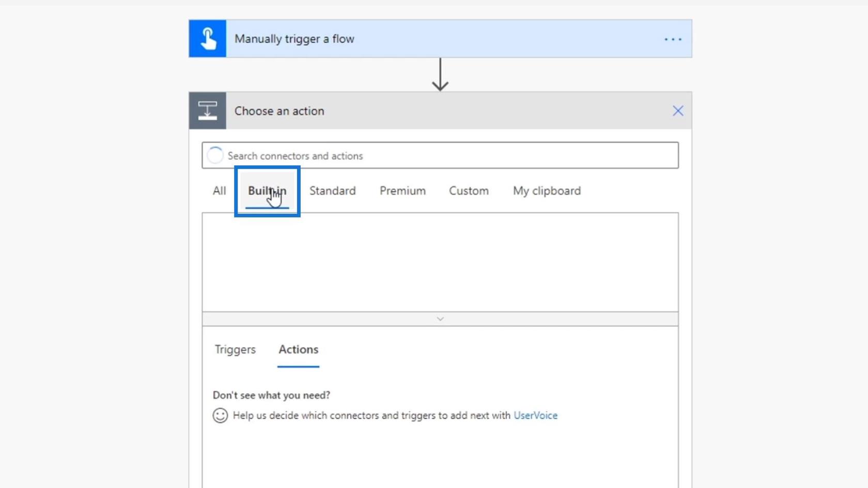Click the Search connectors and actions field

tap(440, 155)
